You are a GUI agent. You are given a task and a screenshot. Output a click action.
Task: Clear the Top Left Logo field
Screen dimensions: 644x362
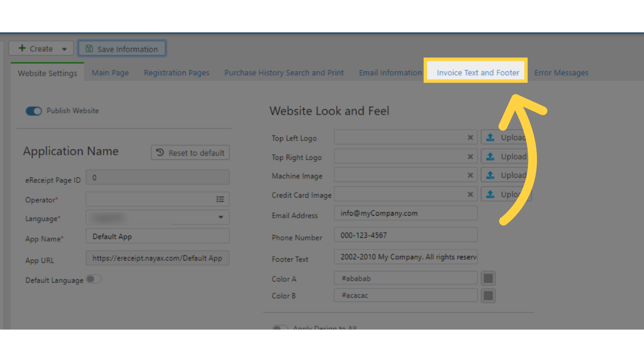click(470, 137)
